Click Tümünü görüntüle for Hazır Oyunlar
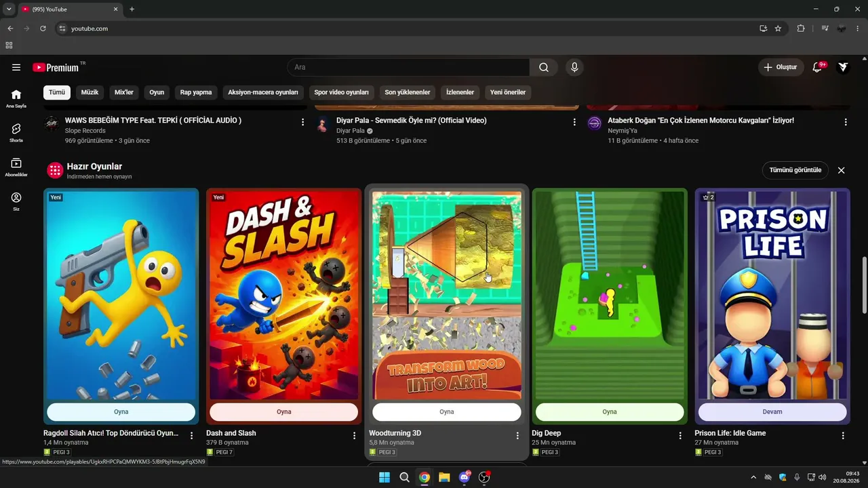Image resolution: width=868 pixels, height=488 pixels. tap(795, 170)
